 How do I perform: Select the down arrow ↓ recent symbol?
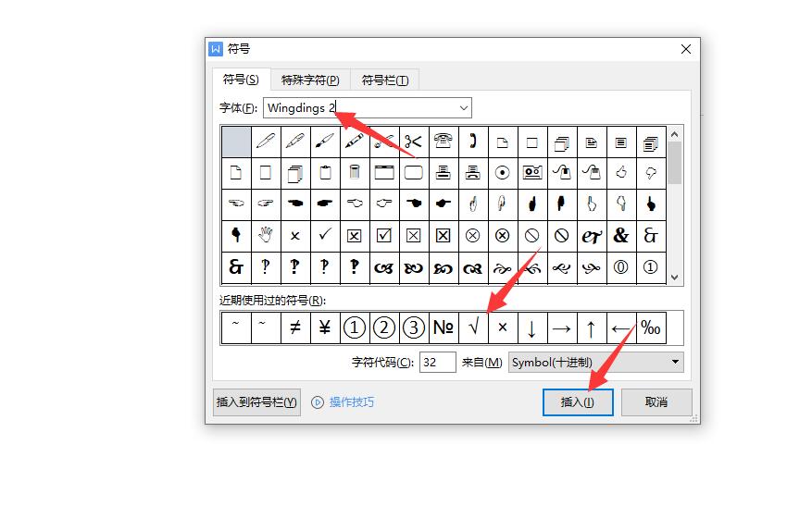(532, 327)
